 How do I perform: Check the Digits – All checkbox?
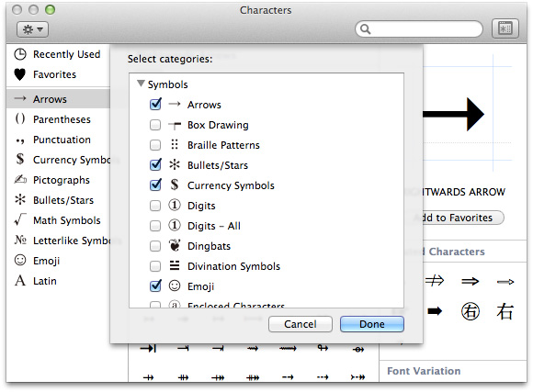155,226
